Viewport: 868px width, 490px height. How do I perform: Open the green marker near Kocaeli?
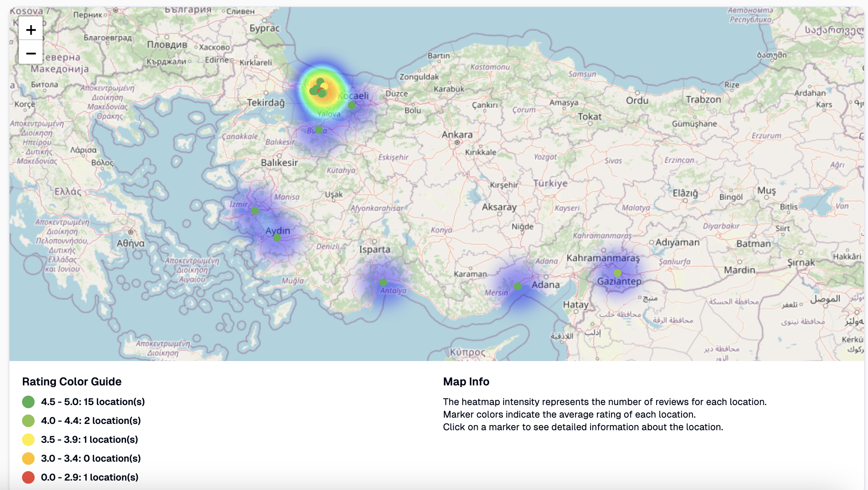[x=352, y=105]
